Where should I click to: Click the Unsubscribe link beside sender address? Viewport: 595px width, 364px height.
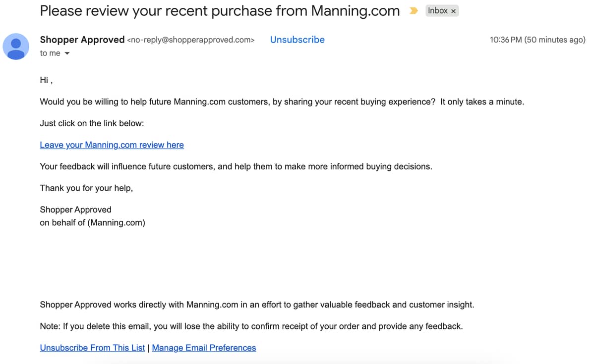297,40
